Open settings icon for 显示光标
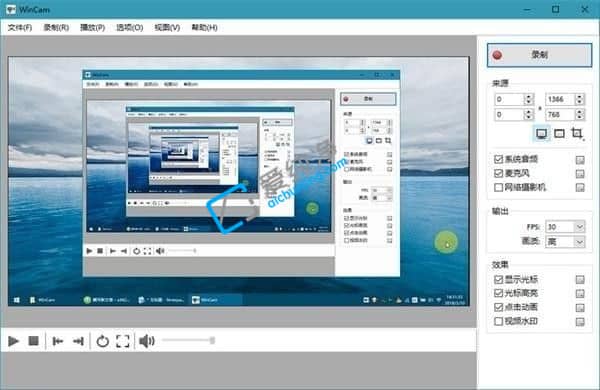The image size is (600, 390). click(580, 280)
